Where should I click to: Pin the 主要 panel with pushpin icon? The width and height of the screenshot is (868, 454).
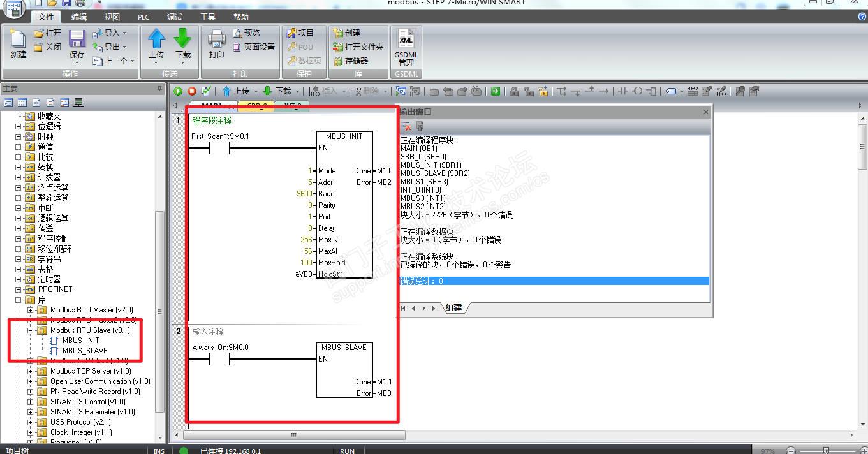click(160, 89)
